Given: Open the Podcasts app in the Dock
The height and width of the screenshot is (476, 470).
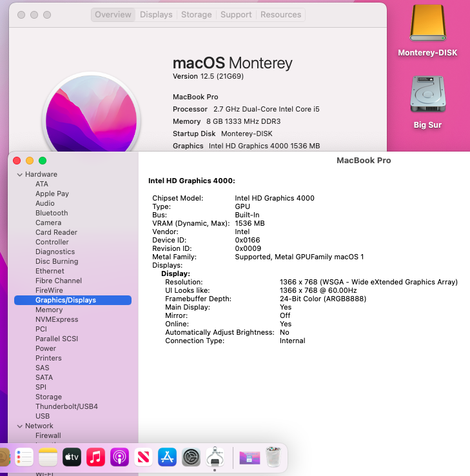Looking at the screenshot, I should coord(119,457).
